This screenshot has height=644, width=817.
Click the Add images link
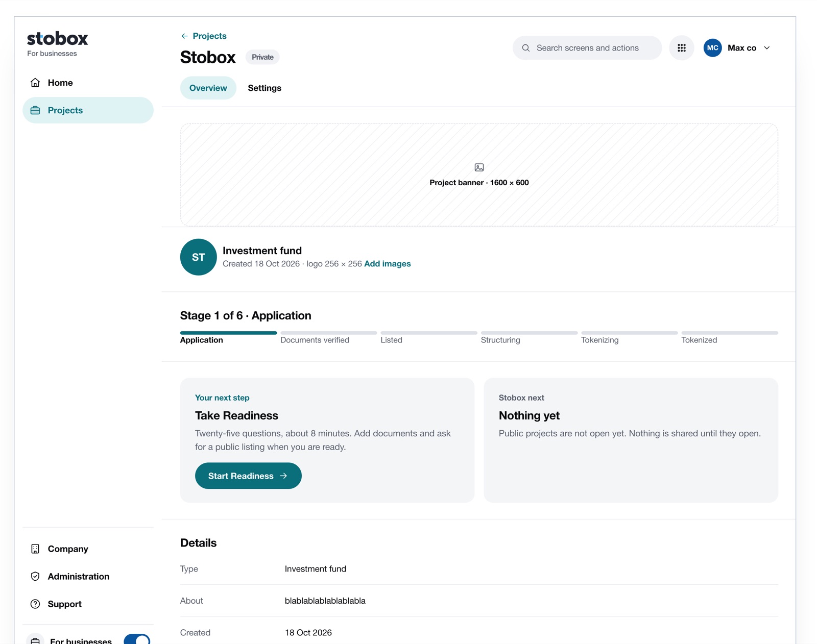pyautogui.click(x=388, y=264)
